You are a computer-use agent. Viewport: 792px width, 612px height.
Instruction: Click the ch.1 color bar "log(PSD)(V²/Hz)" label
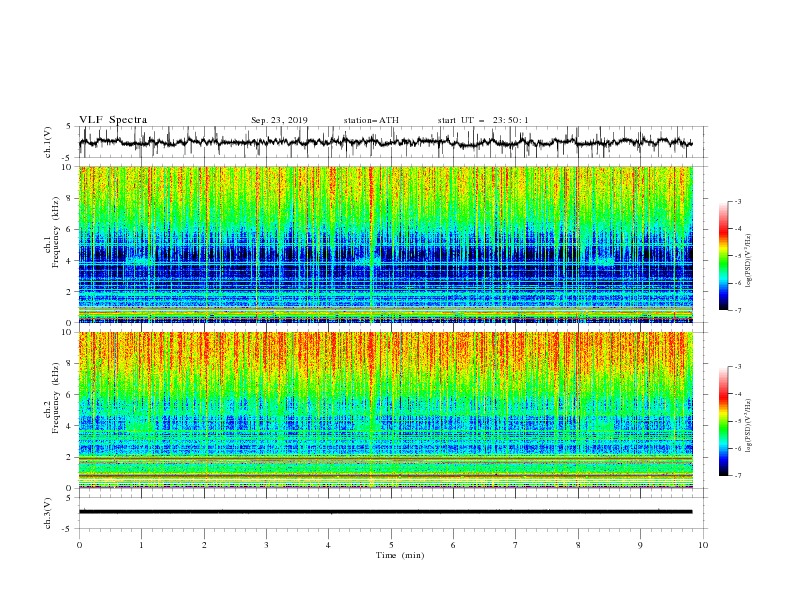coord(748,261)
